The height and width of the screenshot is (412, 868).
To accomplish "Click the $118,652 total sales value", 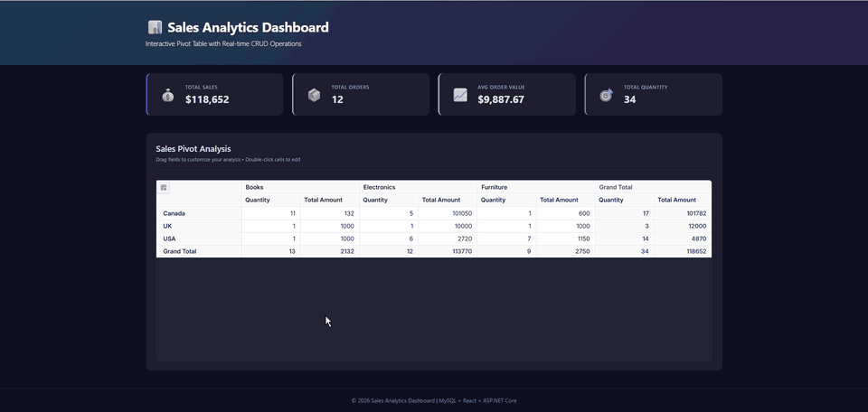I will point(207,99).
